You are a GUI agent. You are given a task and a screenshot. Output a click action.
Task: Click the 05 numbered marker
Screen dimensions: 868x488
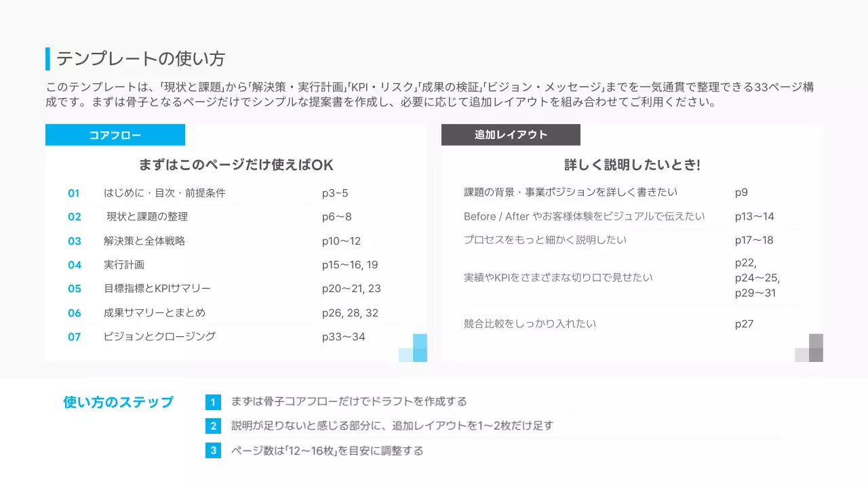click(75, 289)
